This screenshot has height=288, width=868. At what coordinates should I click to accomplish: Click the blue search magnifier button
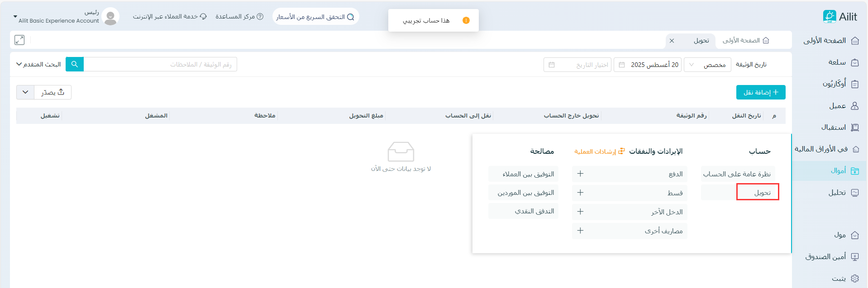tap(75, 64)
